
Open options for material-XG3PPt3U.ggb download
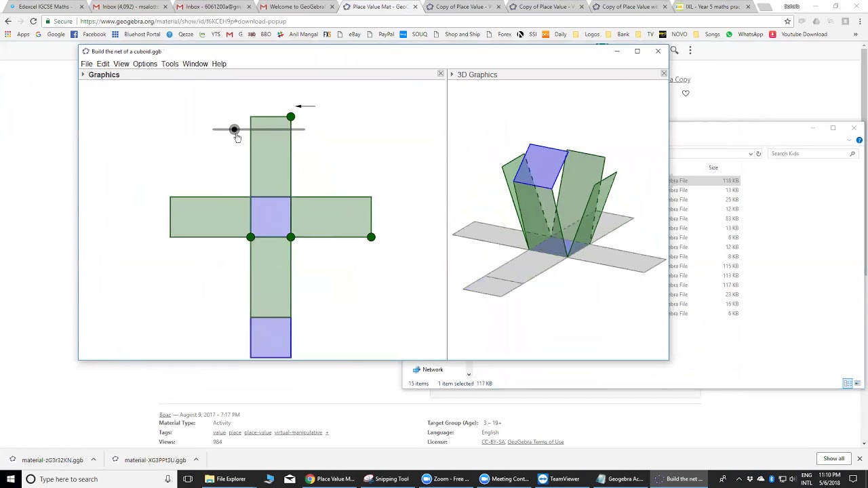pos(196,460)
